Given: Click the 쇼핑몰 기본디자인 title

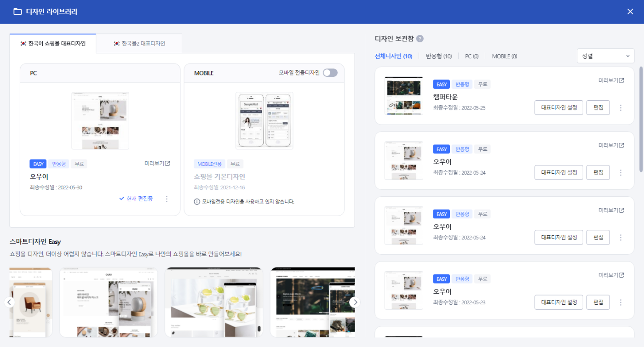Looking at the screenshot, I should pos(219,176).
